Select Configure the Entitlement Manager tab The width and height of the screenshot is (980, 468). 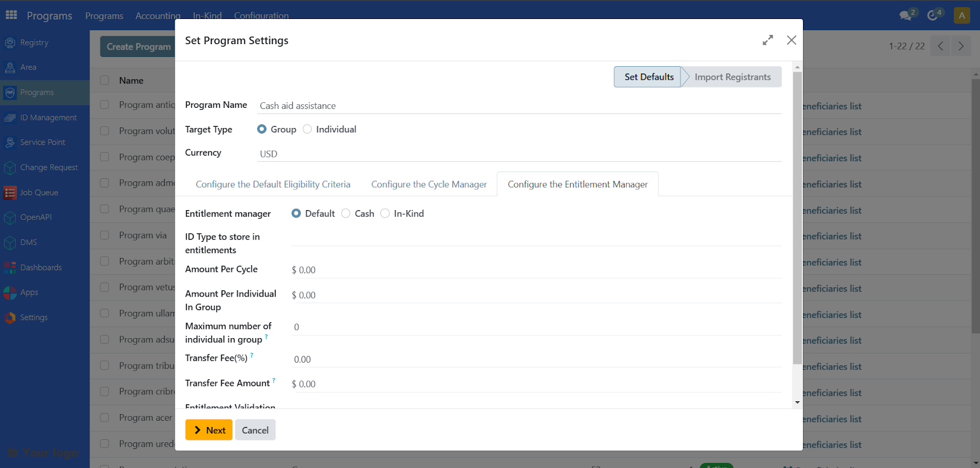[x=578, y=184]
